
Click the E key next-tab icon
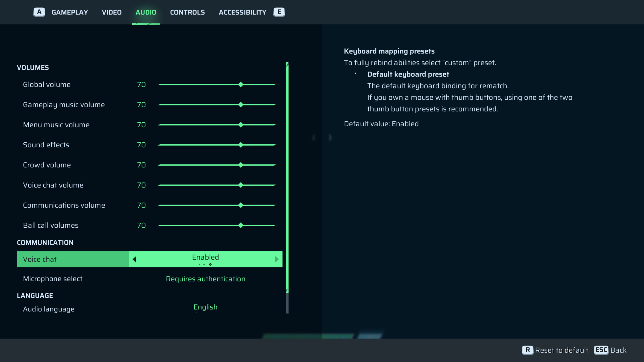[279, 12]
